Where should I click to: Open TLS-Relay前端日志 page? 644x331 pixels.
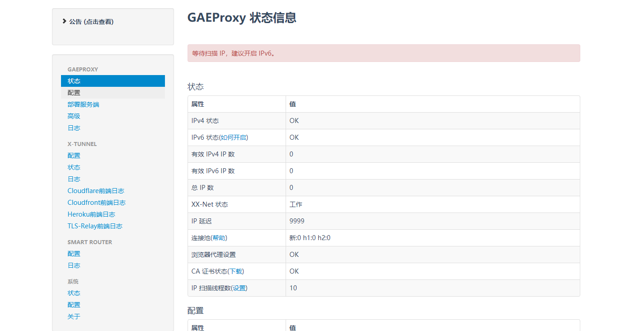[95, 226]
